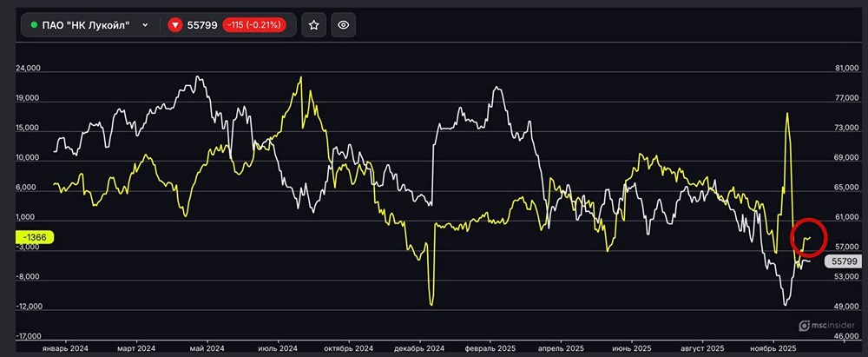Click the -12,000 left axis value
868x357 pixels.
point(28,307)
